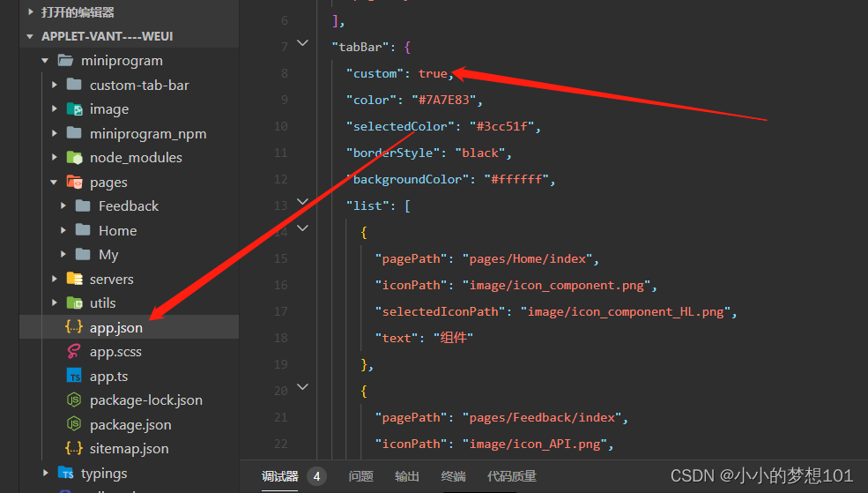Fold the list array at line 13
Viewport: 868px width, 493px height.
[303, 202]
